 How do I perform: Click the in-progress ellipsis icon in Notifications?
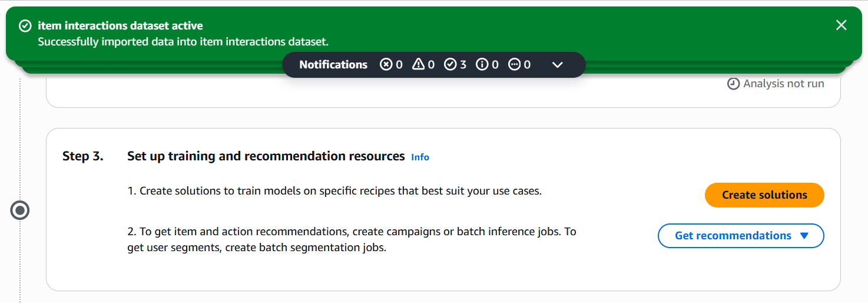pos(515,65)
